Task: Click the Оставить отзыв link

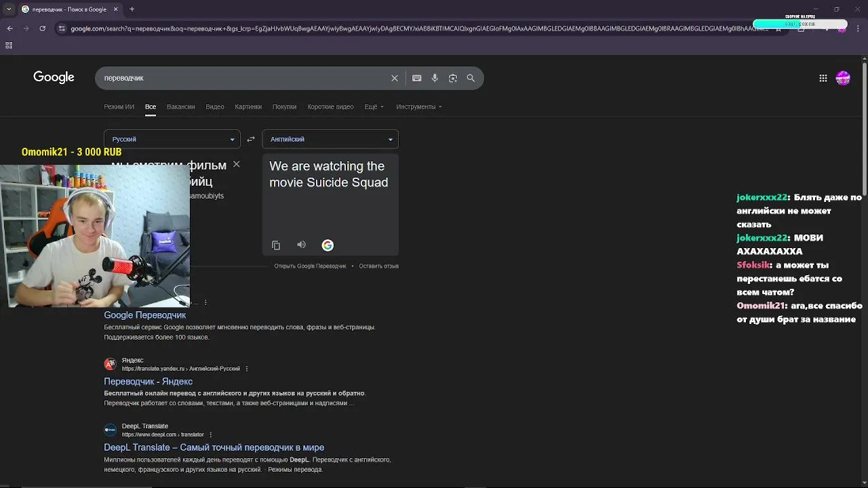Action: 379,266
